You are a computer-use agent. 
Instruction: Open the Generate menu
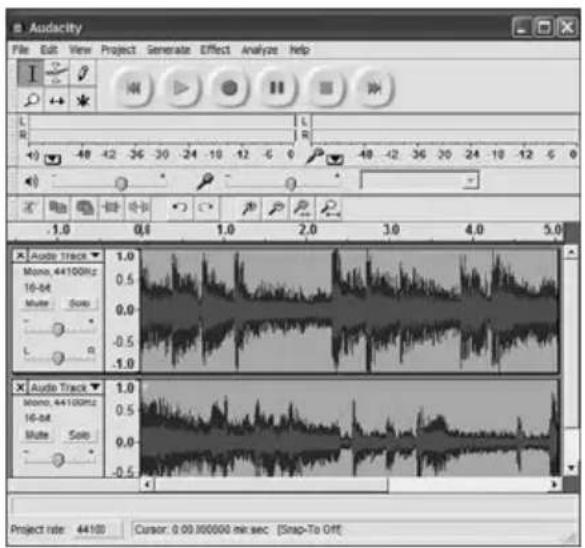[x=168, y=50]
